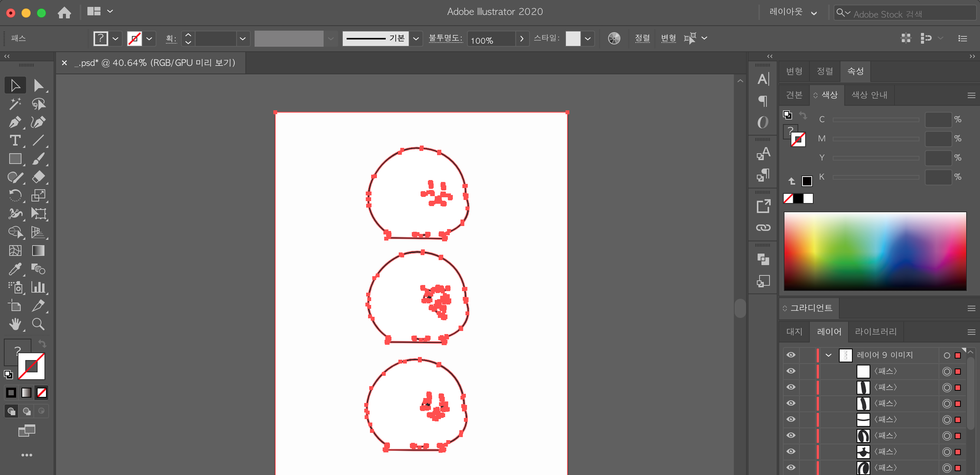Pick a color from the spectrum bar
This screenshot has height=475, width=980.
coord(875,251)
